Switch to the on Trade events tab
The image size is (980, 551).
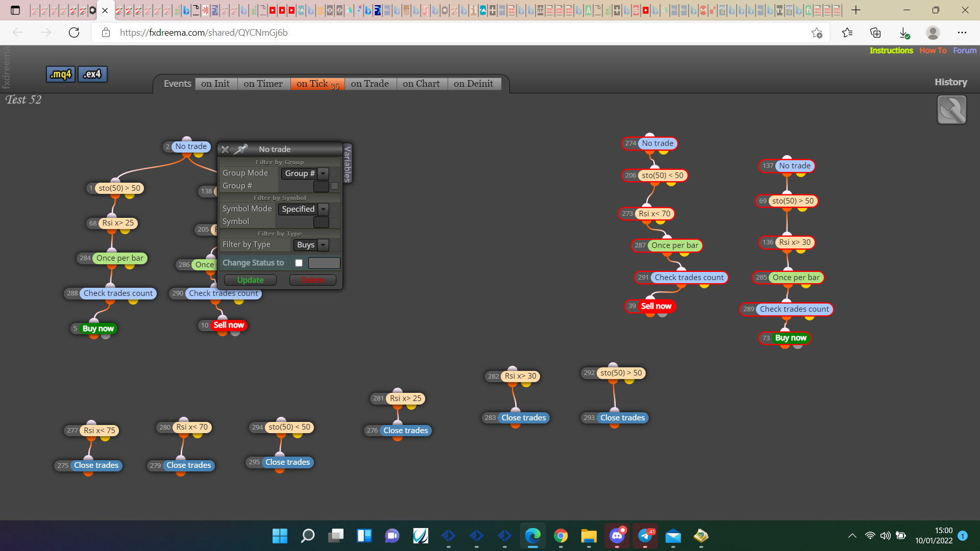[370, 84]
